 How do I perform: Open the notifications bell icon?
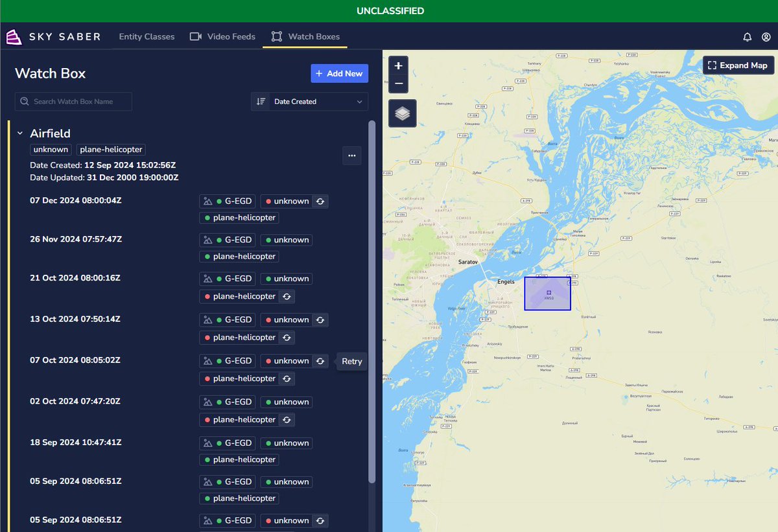[x=748, y=37]
